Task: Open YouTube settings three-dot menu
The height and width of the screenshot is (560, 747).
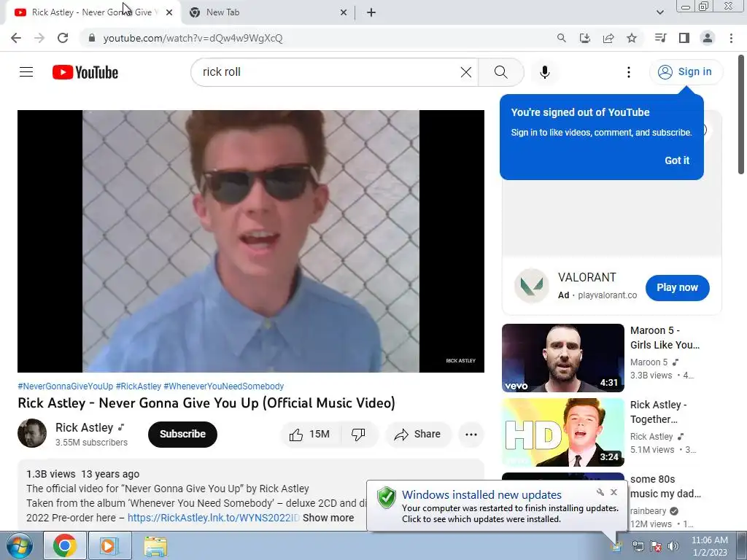Action: [628, 72]
